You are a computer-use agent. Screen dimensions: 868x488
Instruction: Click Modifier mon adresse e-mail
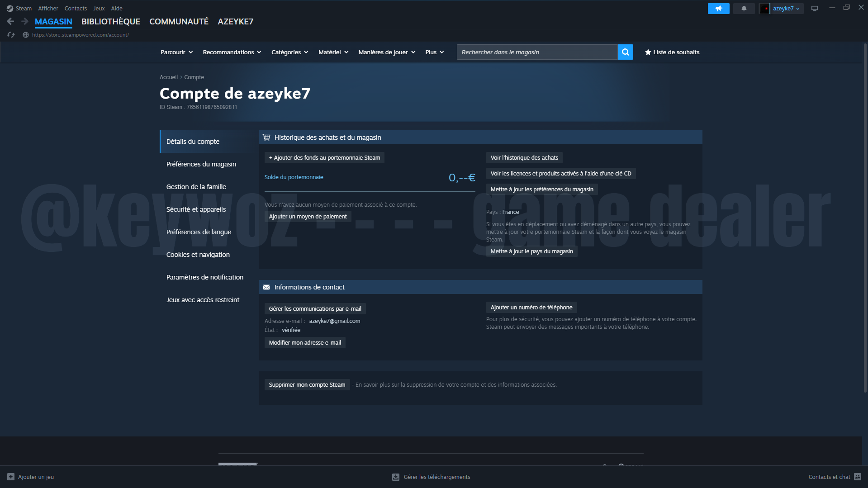pyautogui.click(x=305, y=343)
